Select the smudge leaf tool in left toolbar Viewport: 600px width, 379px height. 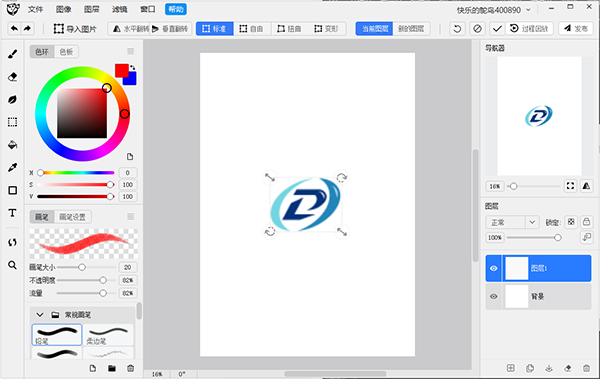(x=12, y=100)
